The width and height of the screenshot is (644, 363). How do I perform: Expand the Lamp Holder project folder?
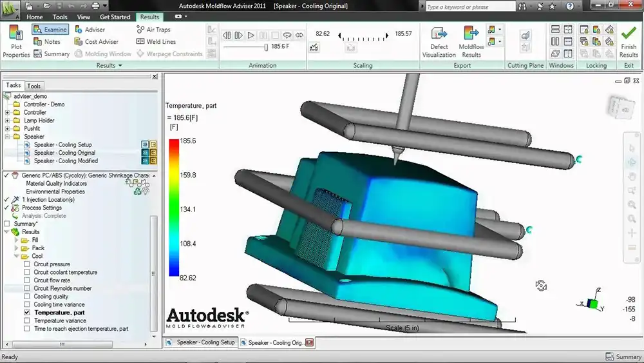pos(7,121)
